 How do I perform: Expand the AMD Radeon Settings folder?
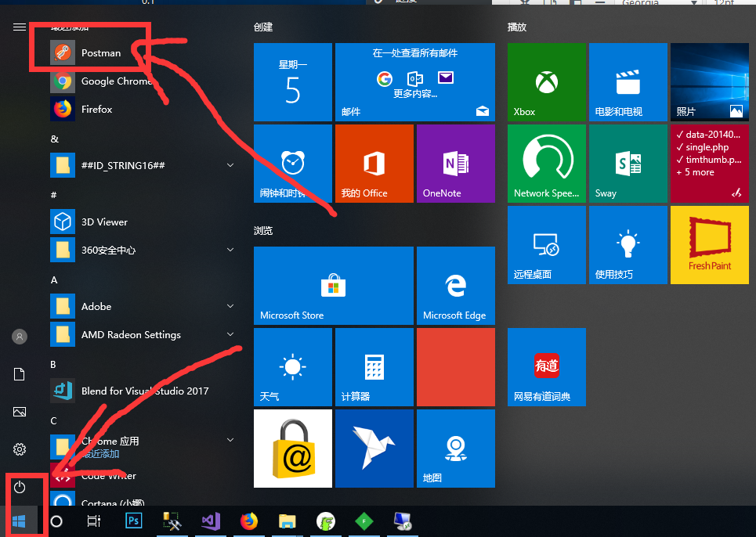pos(230,334)
